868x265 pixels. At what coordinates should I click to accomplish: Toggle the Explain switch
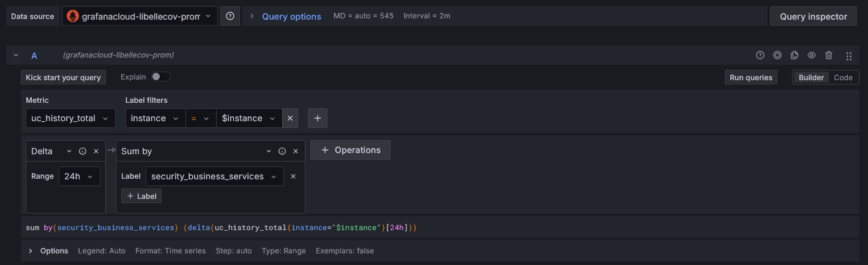pos(161,77)
